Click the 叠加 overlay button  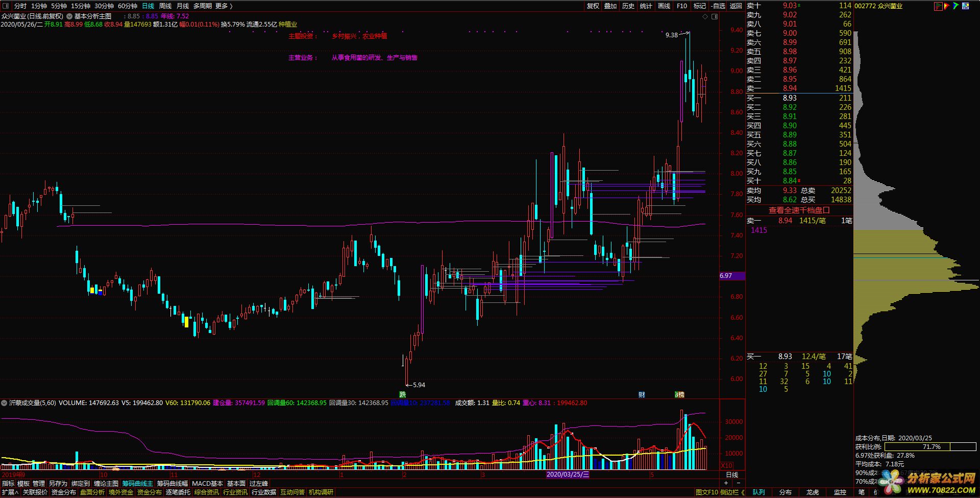tap(610, 6)
